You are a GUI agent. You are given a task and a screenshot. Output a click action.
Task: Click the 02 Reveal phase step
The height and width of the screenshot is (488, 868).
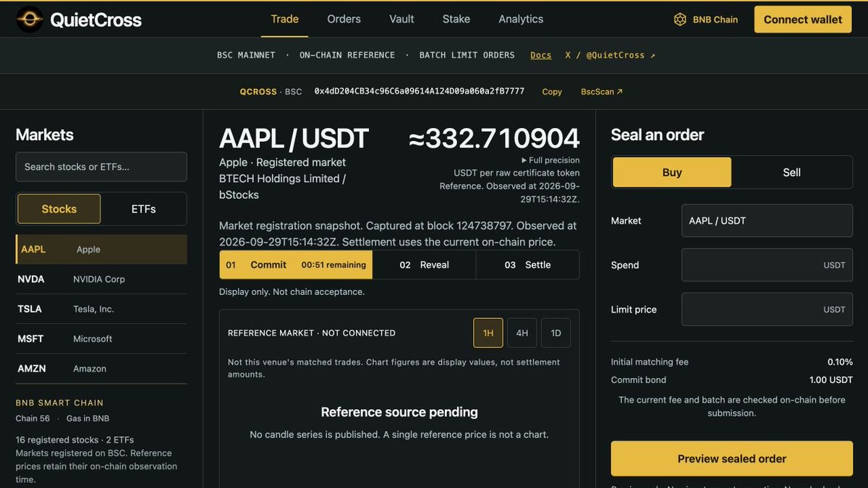point(425,265)
